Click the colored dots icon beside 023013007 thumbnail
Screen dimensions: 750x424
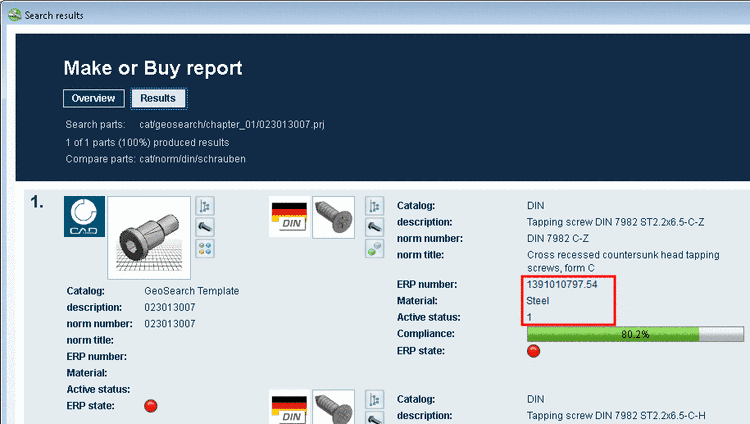[x=205, y=248]
